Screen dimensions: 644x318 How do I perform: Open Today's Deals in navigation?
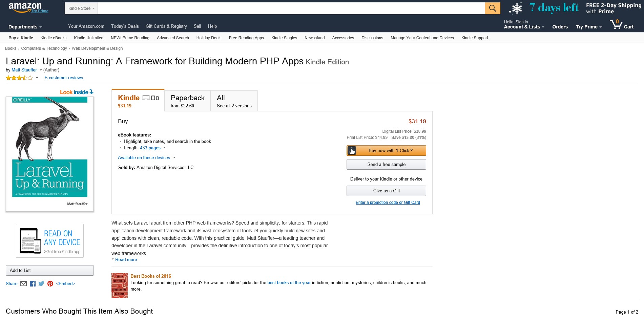pos(125,26)
